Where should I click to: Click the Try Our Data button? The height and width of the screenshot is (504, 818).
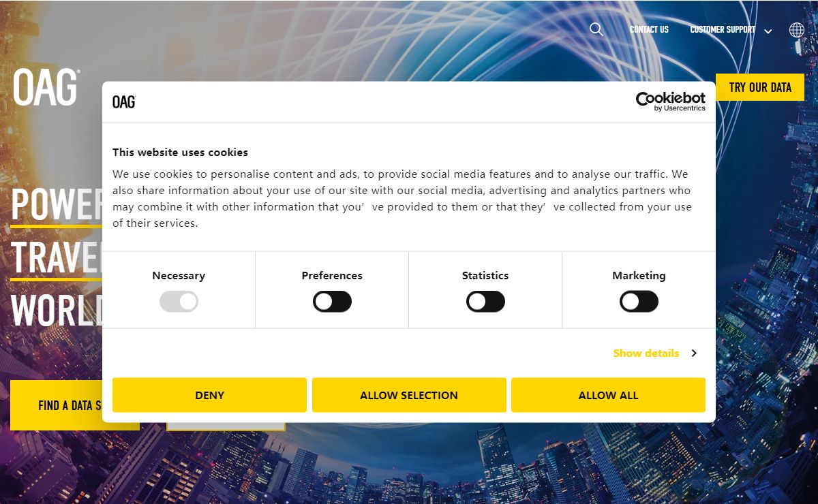coord(760,87)
